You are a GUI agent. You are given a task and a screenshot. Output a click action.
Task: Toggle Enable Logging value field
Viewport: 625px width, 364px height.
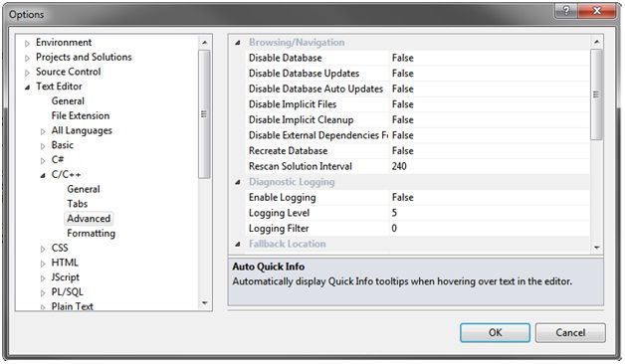click(490, 197)
